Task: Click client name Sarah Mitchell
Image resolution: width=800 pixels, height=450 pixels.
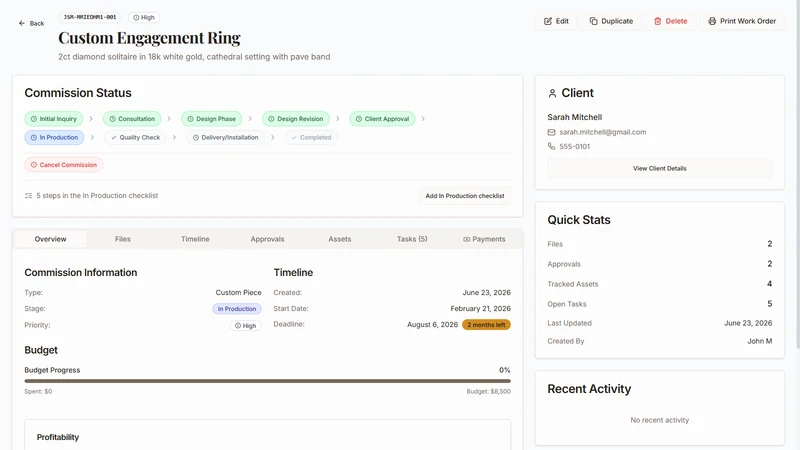Action: coord(574,117)
